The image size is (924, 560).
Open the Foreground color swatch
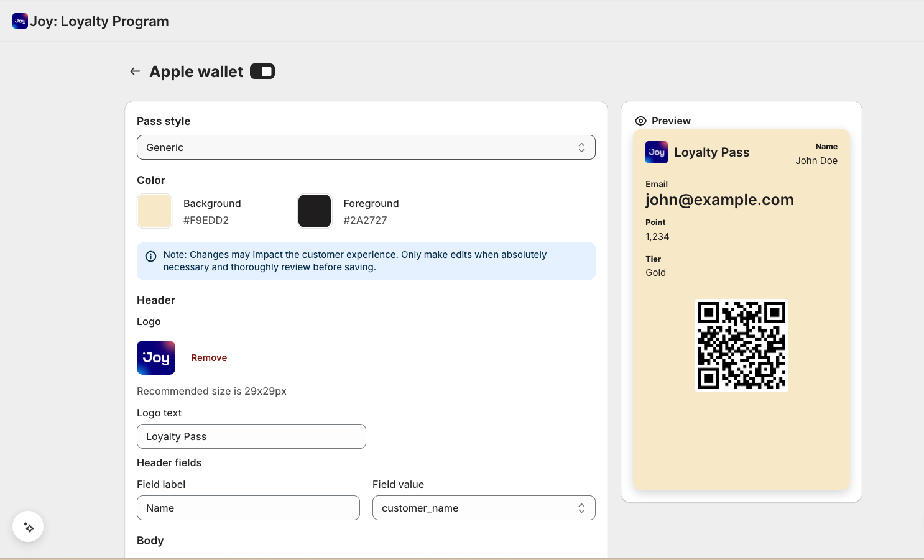pos(315,211)
